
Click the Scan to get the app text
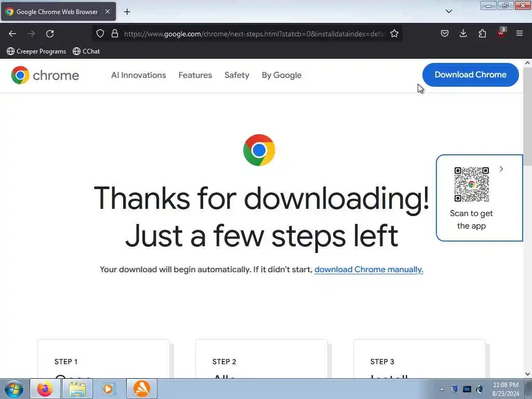471,220
